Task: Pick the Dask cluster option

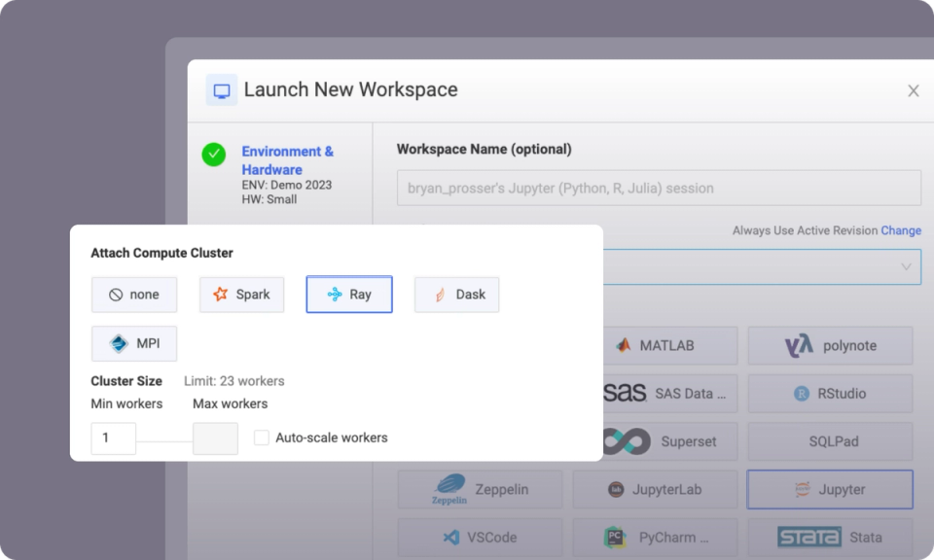Action: tap(456, 294)
